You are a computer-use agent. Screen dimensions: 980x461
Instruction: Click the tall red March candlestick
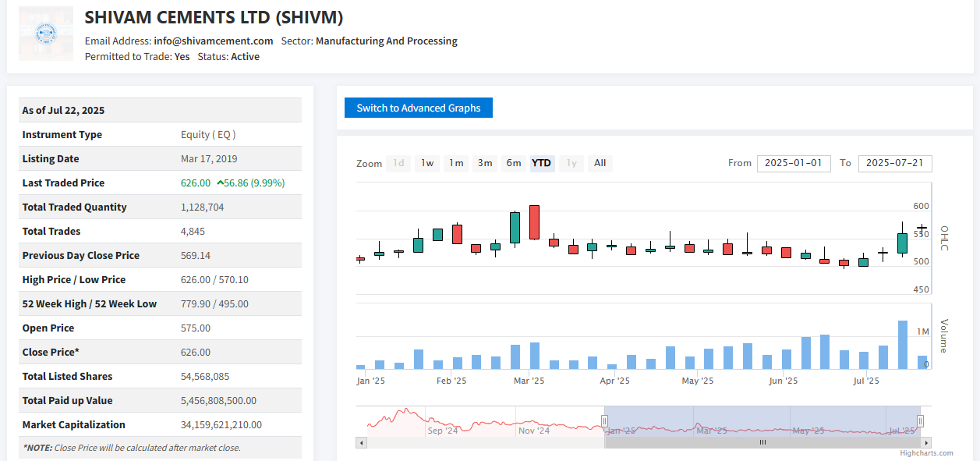click(x=535, y=222)
